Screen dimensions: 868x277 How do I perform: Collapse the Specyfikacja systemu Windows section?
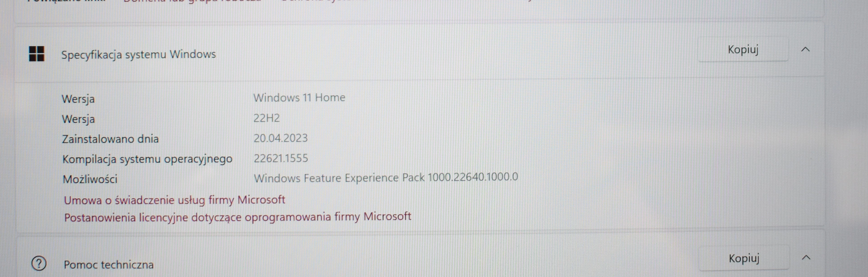tap(805, 50)
